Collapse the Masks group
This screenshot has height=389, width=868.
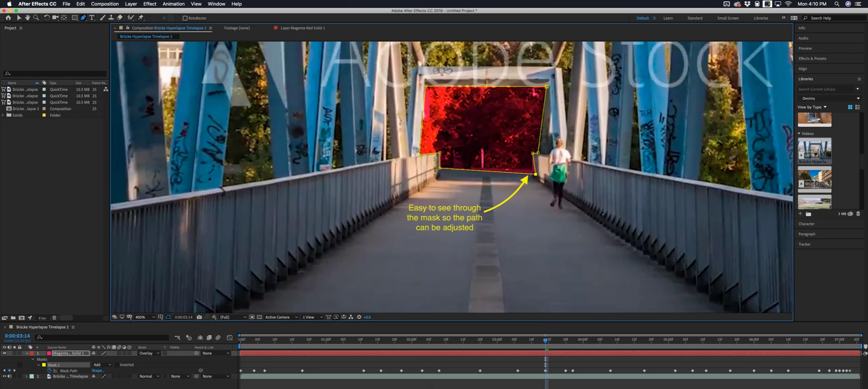[x=33, y=359]
